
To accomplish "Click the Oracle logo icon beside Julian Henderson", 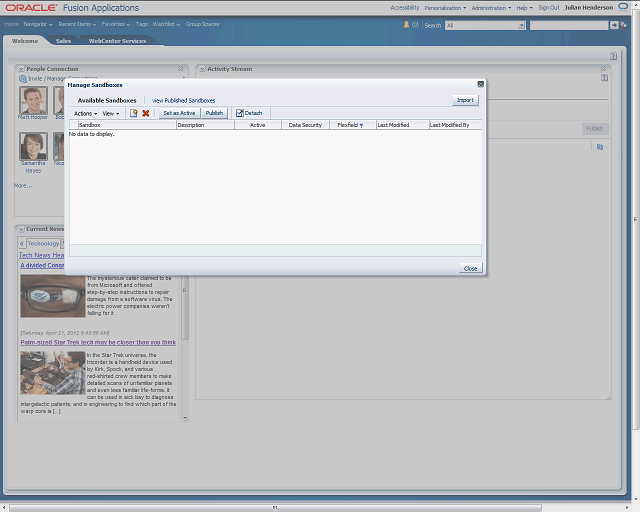I will (623, 7).
